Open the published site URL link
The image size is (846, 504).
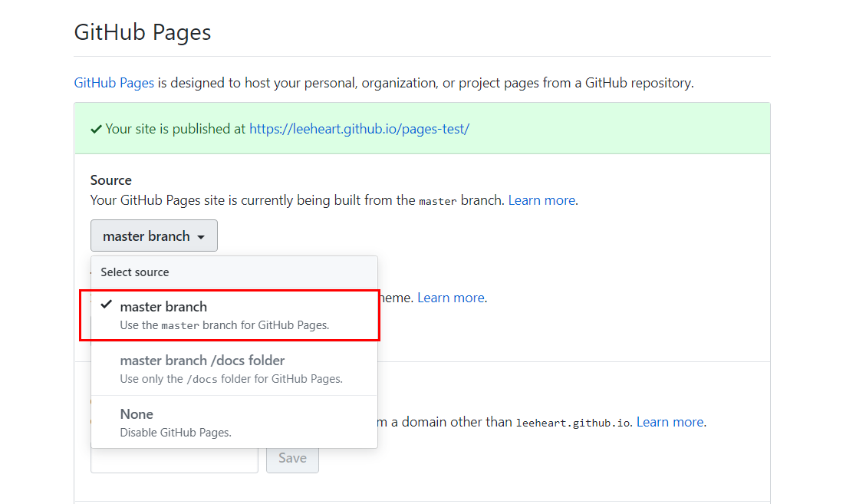(x=359, y=129)
